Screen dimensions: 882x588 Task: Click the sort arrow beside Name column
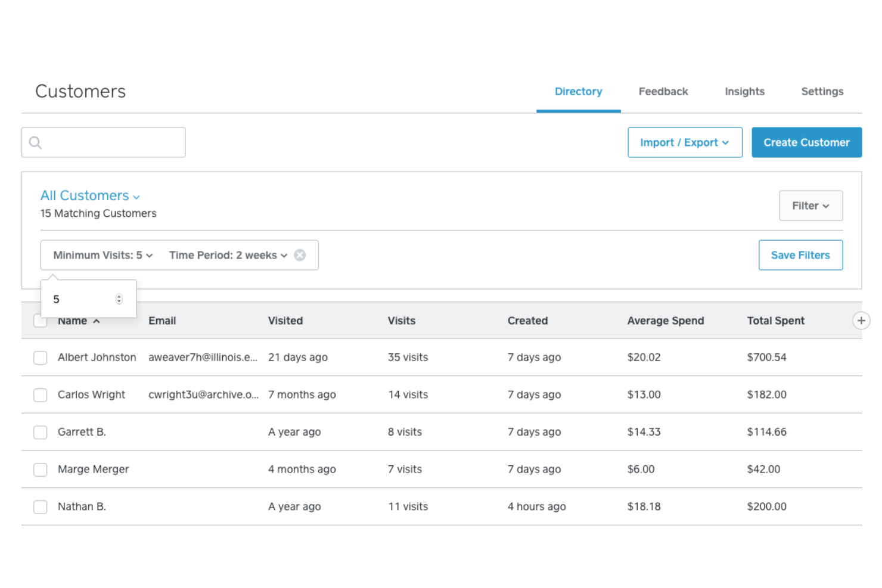(x=96, y=321)
